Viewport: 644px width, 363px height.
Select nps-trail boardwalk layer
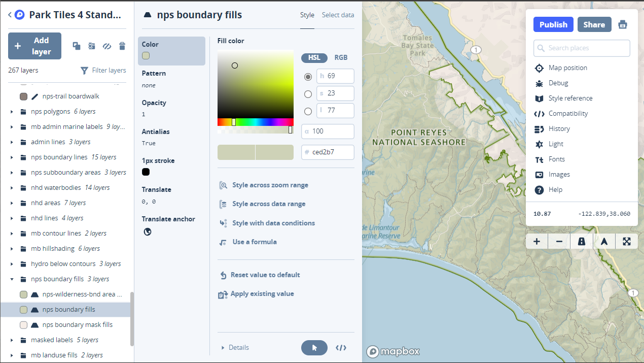[66, 96]
